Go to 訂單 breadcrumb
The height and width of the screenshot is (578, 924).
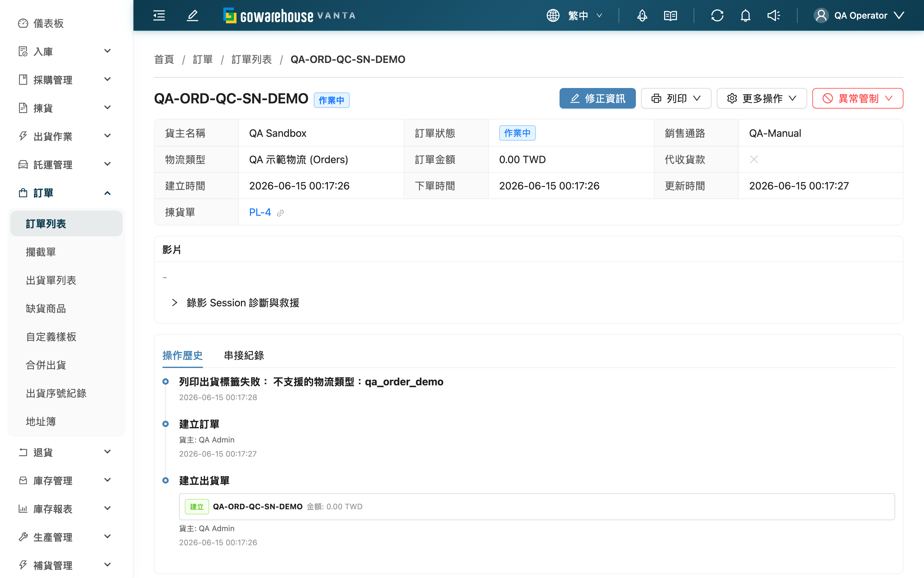tap(202, 59)
